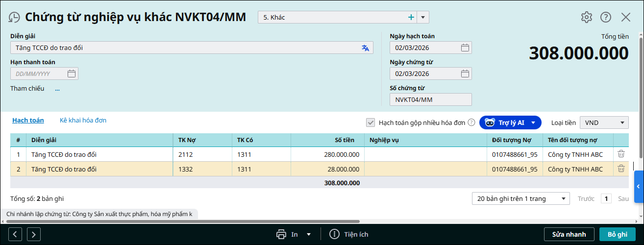
Task: Toggle Hạch toán gộp nhiều hóa đơn checkbox
Action: pos(371,122)
